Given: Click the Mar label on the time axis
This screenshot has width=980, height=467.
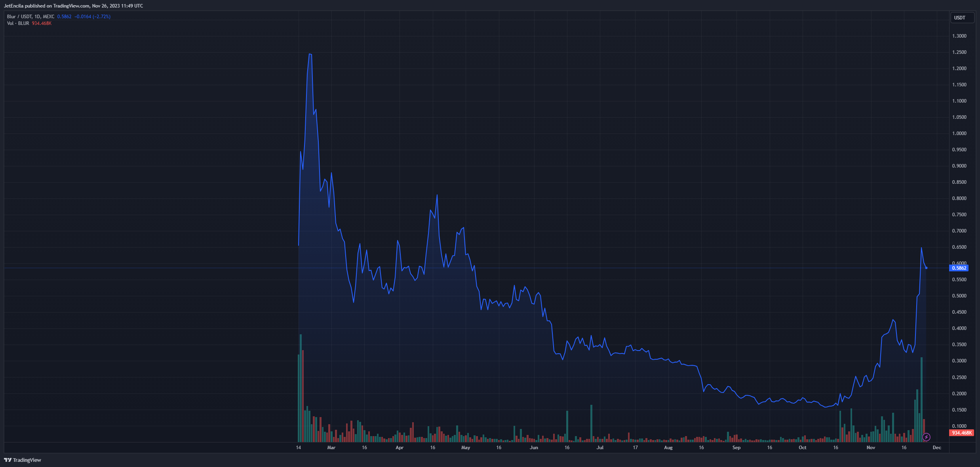Looking at the screenshot, I should point(331,448).
